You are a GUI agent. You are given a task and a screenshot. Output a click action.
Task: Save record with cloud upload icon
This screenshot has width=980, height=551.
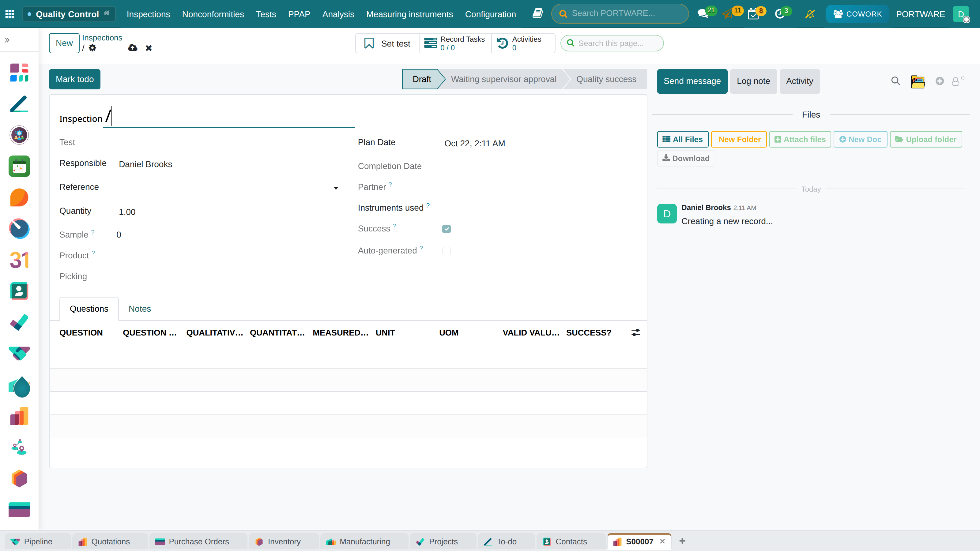click(132, 47)
